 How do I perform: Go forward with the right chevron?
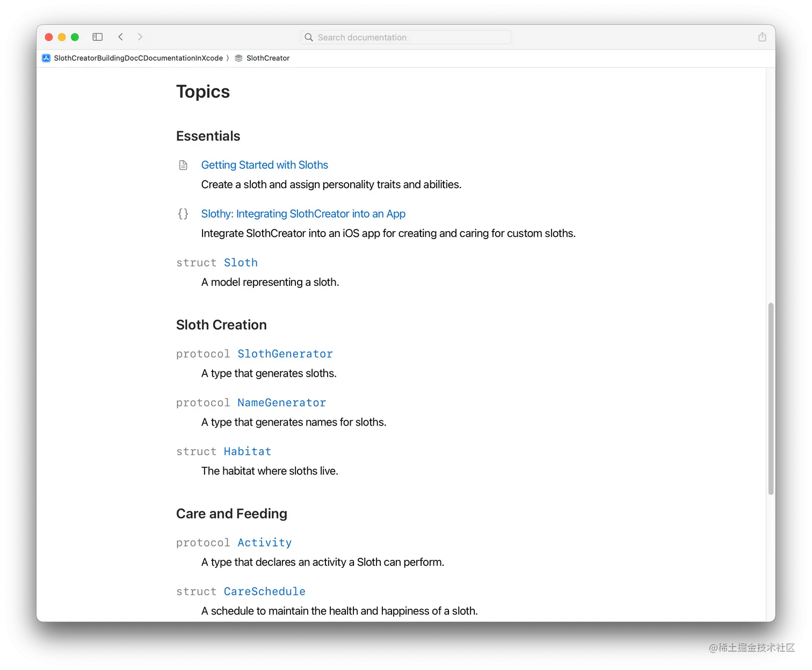click(140, 37)
